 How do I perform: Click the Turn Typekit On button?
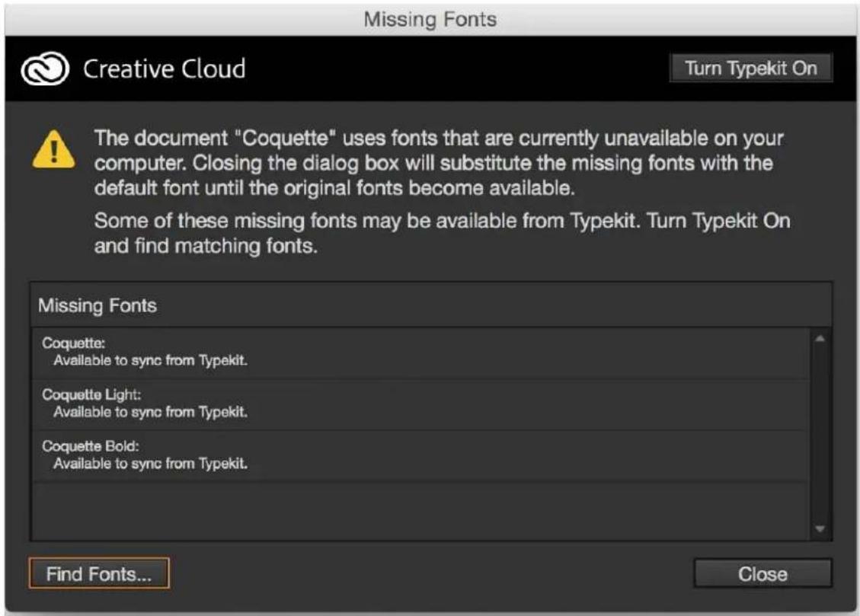751,68
